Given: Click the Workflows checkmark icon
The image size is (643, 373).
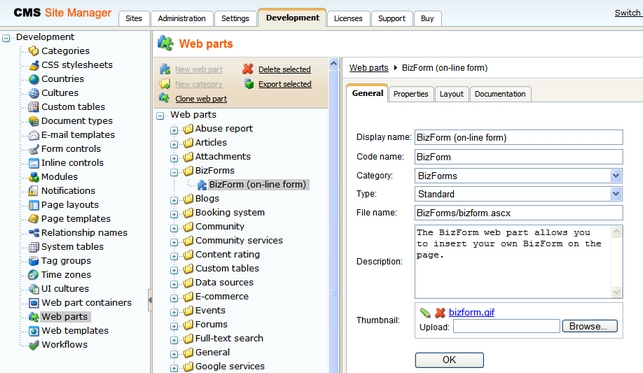Looking at the screenshot, I should [x=34, y=345].
